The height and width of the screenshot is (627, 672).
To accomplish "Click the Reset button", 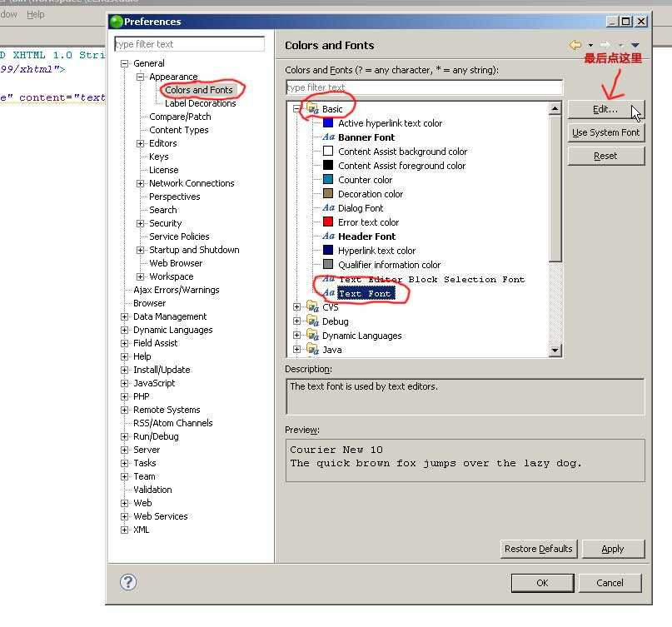I will pos(605,156).
